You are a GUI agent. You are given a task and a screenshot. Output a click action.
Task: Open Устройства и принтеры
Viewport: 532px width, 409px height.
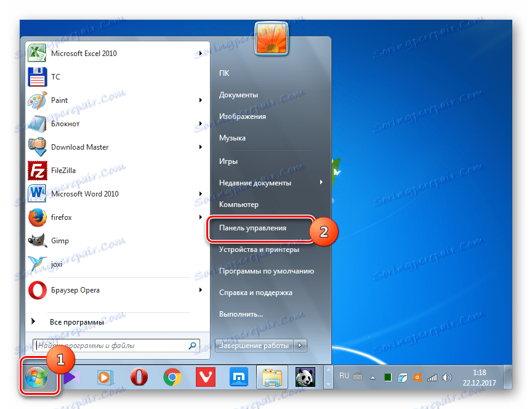[259, 249]
